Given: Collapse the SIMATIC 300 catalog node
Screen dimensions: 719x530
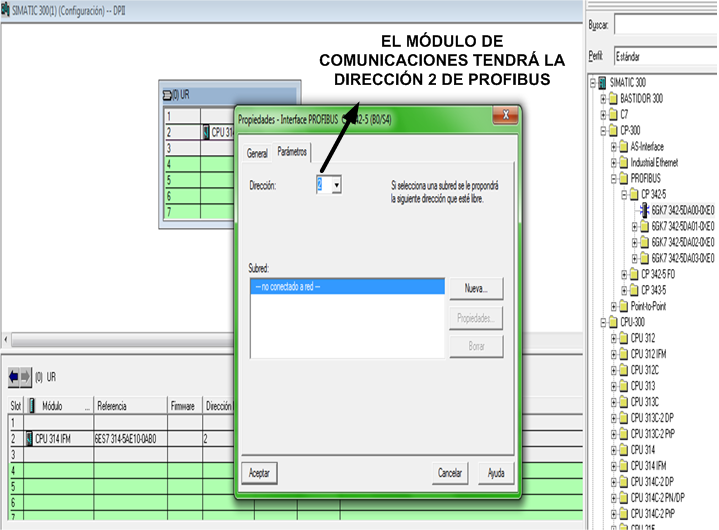Looking at the screenshot, I should (593, 83).
